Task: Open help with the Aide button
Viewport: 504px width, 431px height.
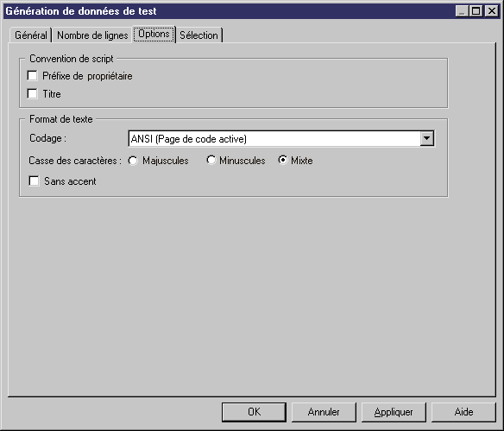Action: pos(463,412)
